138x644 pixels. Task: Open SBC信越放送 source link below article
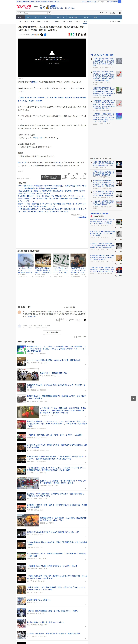point(82,217)
